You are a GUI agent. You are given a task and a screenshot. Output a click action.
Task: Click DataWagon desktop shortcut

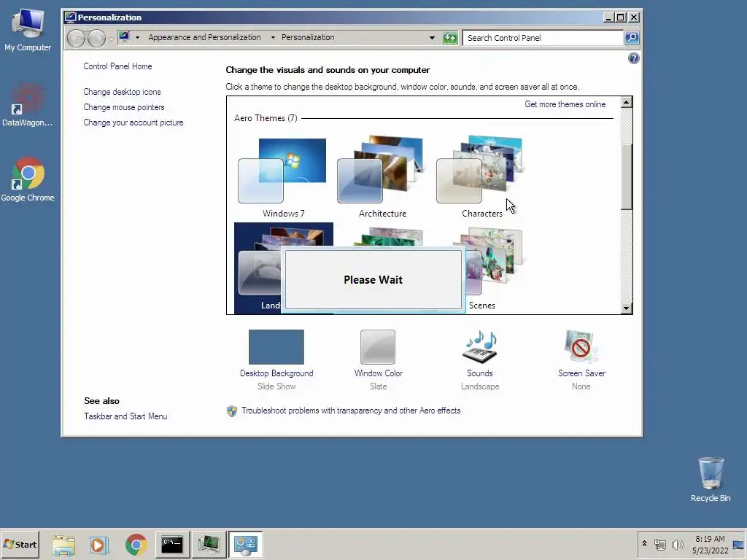27,105
